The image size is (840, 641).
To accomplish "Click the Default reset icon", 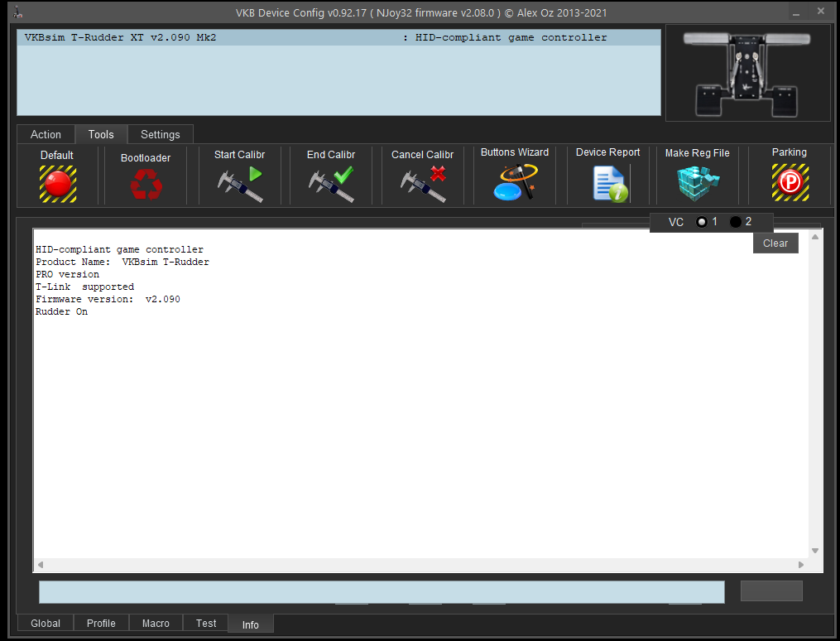I will coord(58,184).
